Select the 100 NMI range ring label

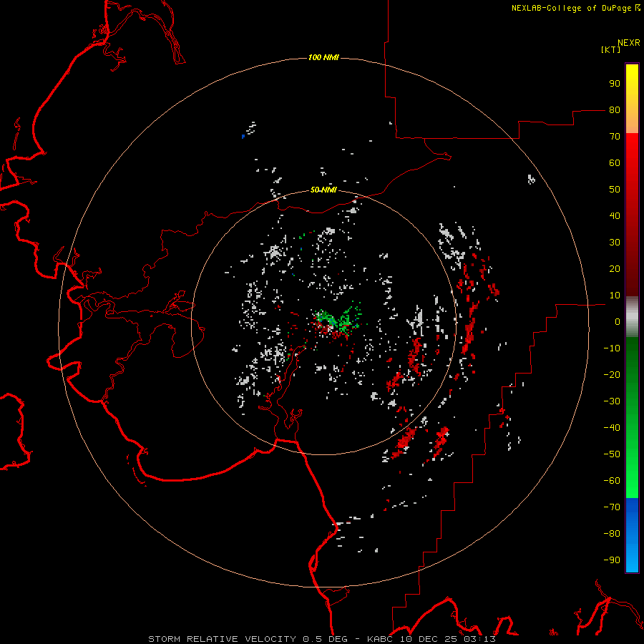323,57
